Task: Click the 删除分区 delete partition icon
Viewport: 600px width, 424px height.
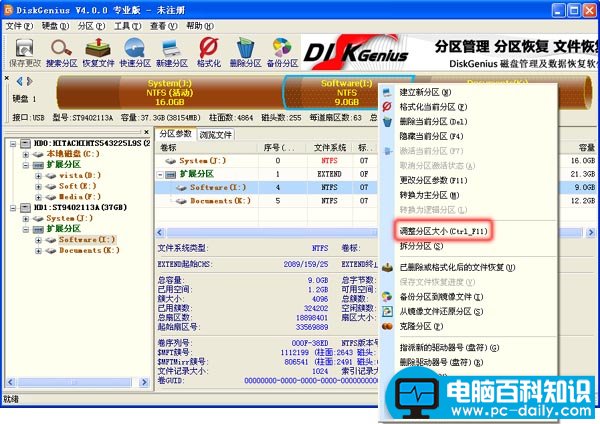Action: point(245,53)
